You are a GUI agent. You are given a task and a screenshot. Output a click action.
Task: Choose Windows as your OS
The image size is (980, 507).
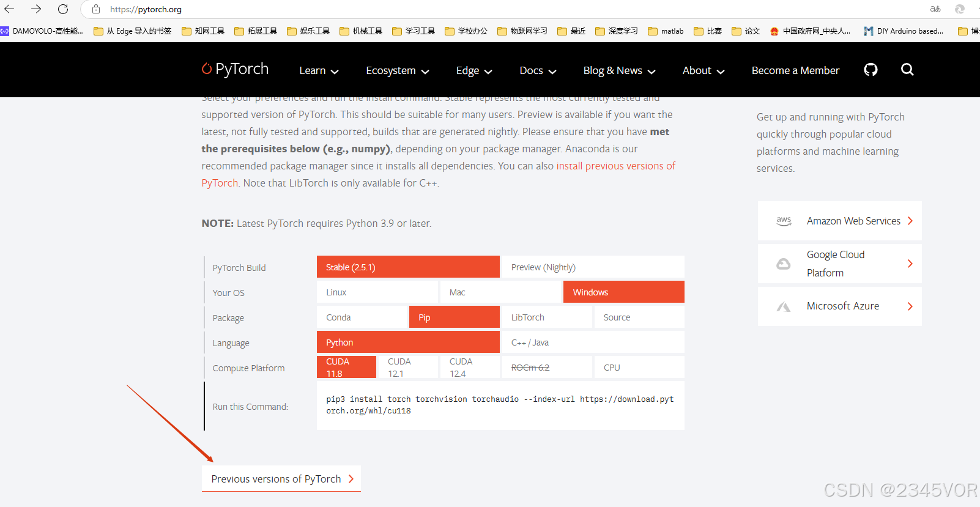tap(624, 292)
